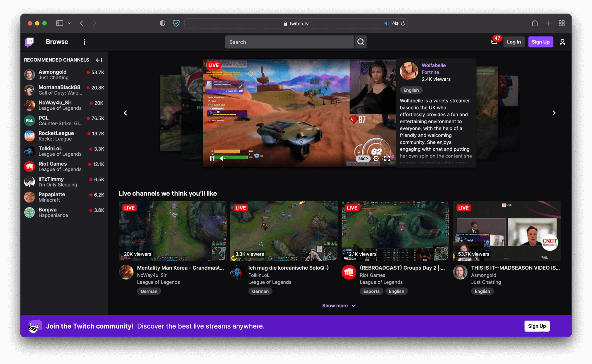Click Sign Up in top bar
592x364 pixels.
click(541, 42)
